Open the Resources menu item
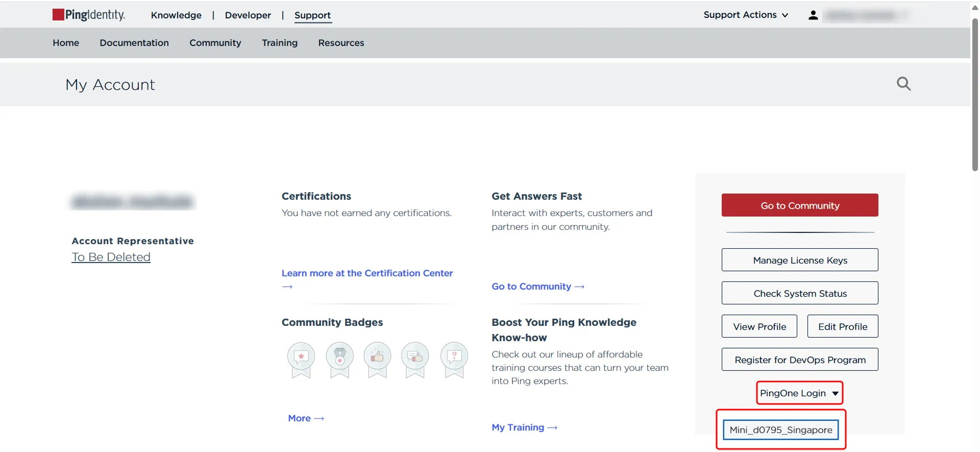980x452 pixels. (x=341, y=43)
